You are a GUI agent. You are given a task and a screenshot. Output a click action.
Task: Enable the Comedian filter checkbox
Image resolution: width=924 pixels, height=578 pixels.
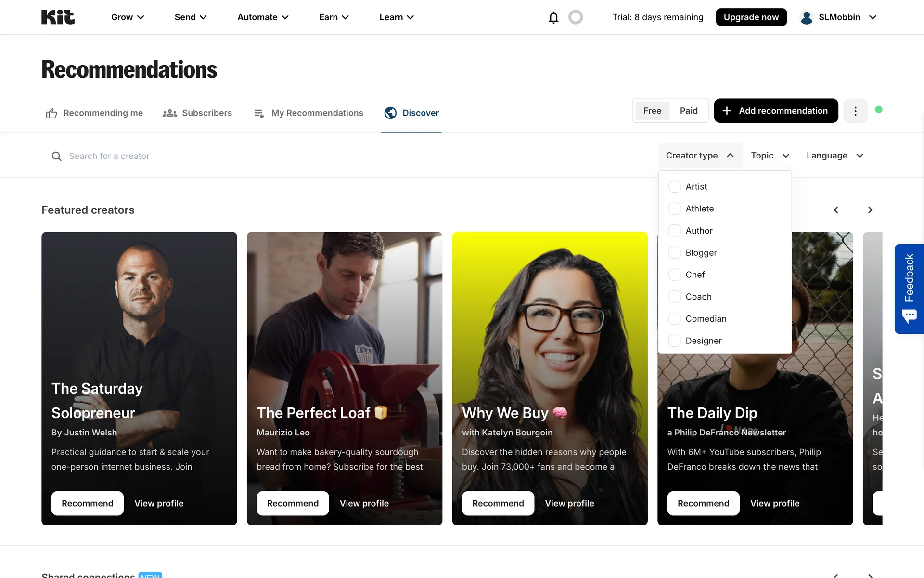pyautogui.click(x=675, y=318)
